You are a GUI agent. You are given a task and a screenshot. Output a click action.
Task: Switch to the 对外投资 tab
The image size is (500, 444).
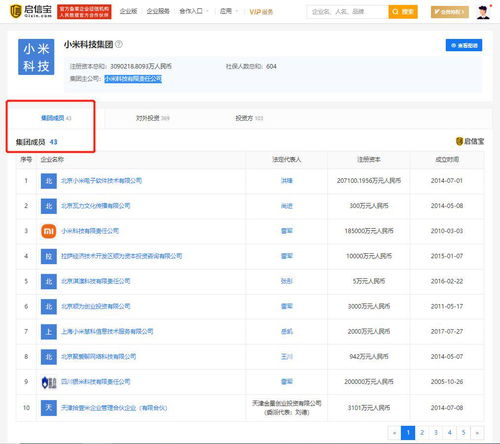[x=153, y=118]
